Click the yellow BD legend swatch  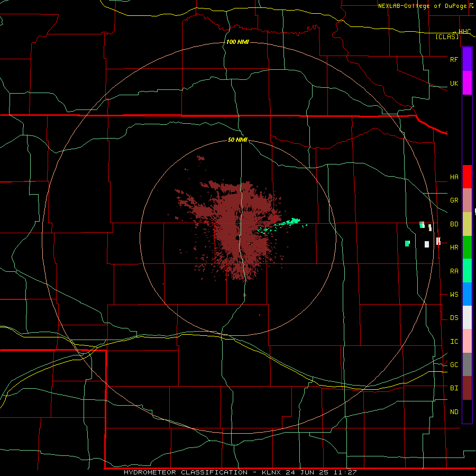[467, 224]
